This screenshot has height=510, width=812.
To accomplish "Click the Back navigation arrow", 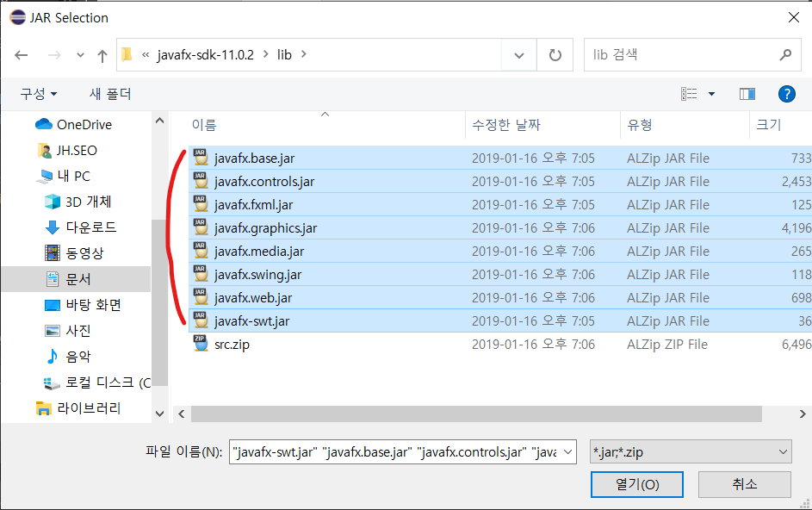I will click(x=22, y=55).
